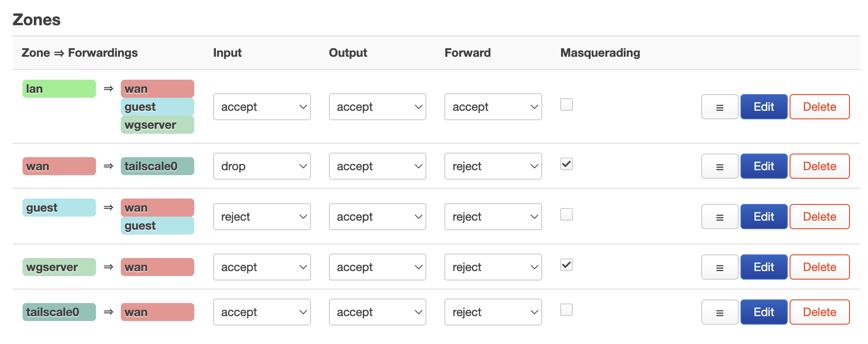Open the Input dropdown for wan zone
The height and width of the screenshot is (344, 868).
coord(262,167)
